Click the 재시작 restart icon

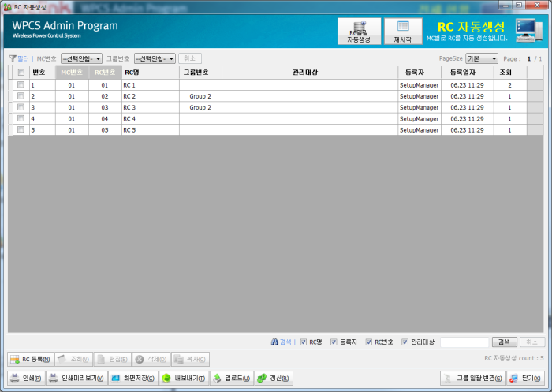pyautogui.click(x=403, y=31)
